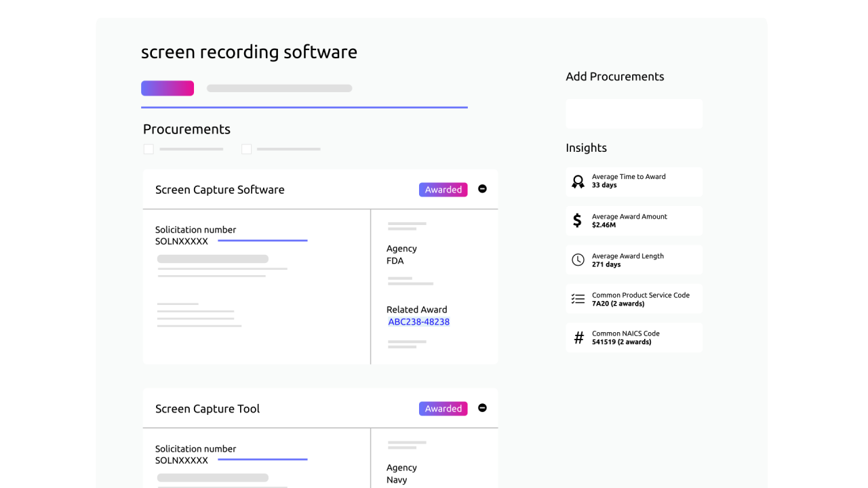
Task: Click the Awarded badge on Screen Capture Software
Action: pos(443,190)
